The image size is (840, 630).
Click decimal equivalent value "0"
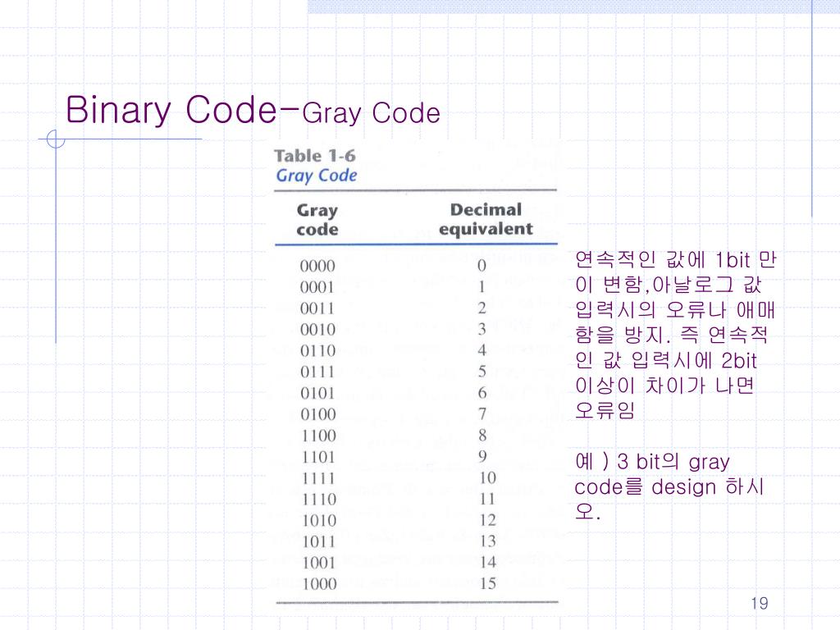tap(482, 265)
